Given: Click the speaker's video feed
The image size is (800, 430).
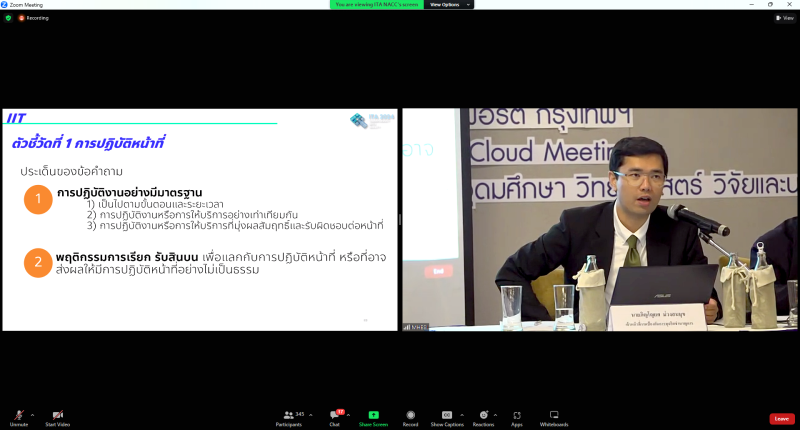Looking at the screenshot, I should click(x=599, y=219).
